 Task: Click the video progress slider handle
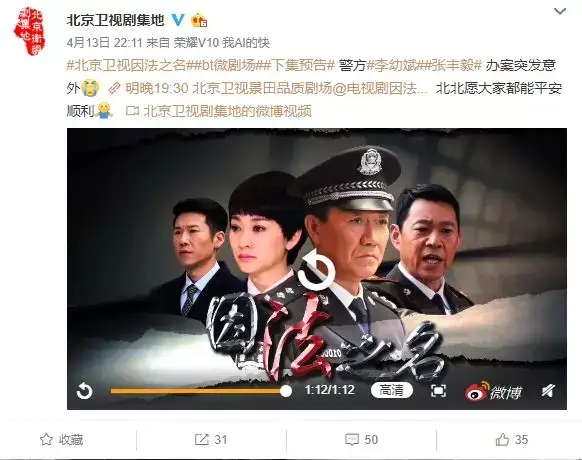point(286,391)
